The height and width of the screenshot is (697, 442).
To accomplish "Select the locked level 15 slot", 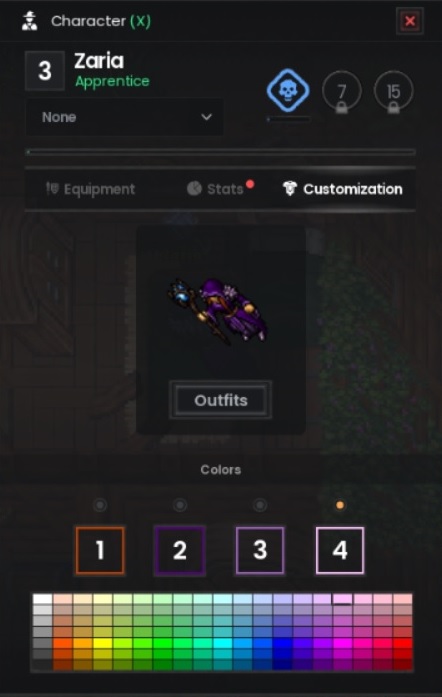I will [x=394, y=92].
